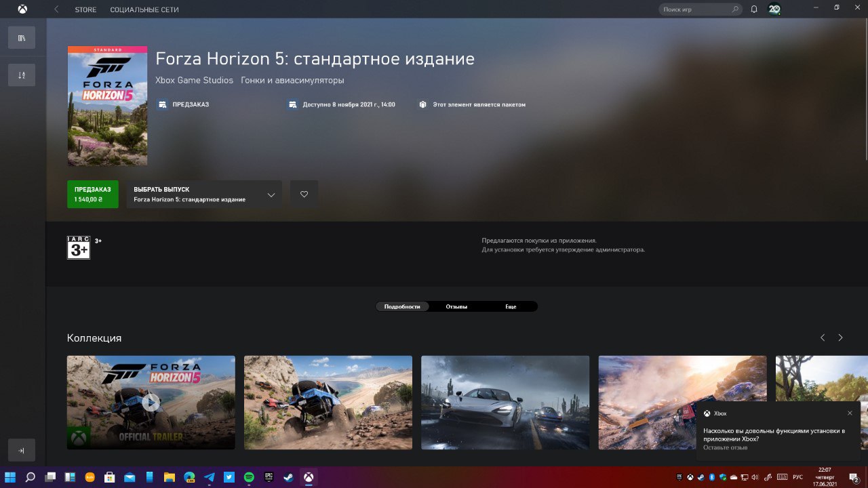The height and width of the screenshot is (488, 868).
Task: Open OneDrive cloud tray icon
Action: click(734, 477)
